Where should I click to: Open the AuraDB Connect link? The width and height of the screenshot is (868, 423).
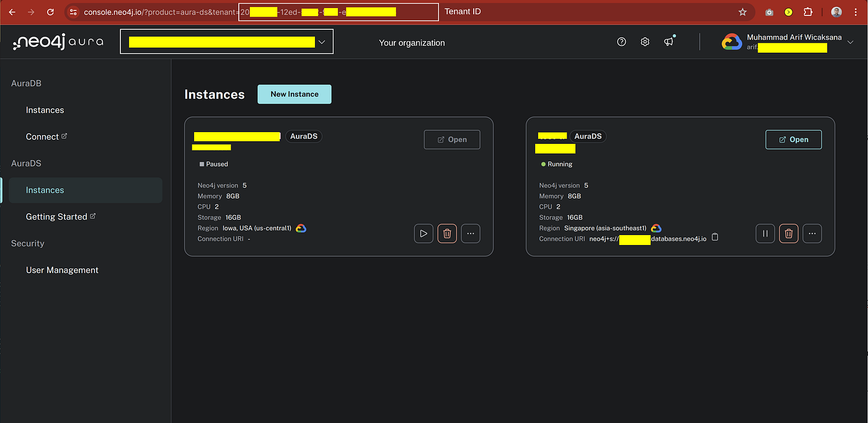coord(46,136)
